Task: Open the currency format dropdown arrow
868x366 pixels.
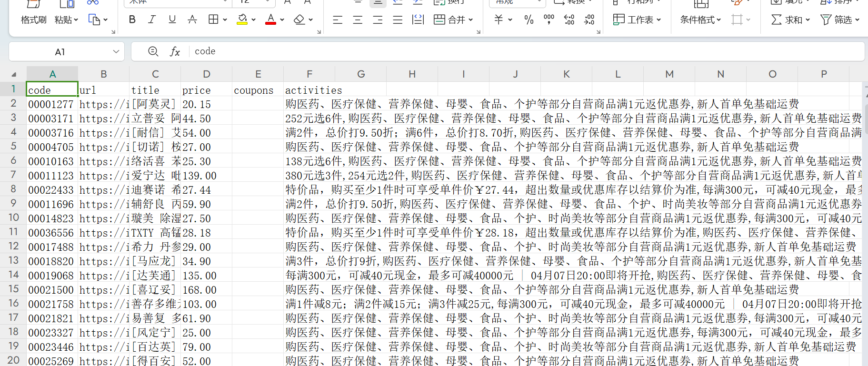Action: (x=510, y=20)
